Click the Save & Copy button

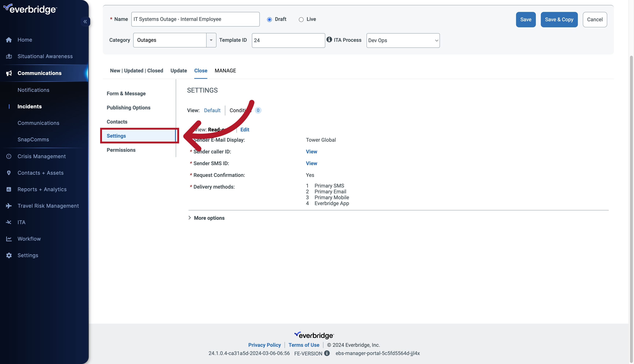point(559,19)
